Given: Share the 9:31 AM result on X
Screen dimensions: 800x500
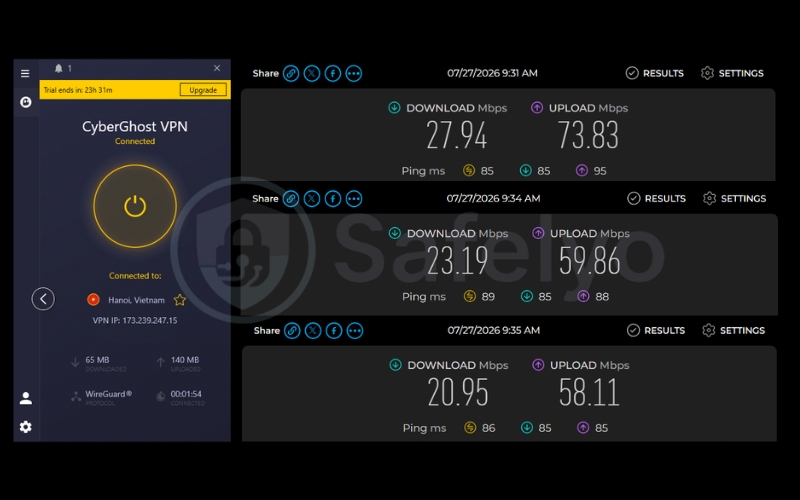Looking at the screenshot, I should pos(312,73).
